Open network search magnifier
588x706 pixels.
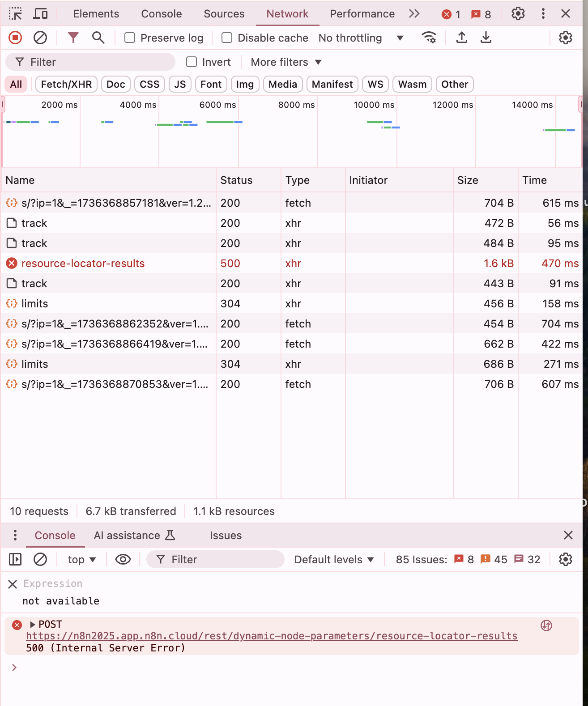[98, 38]
